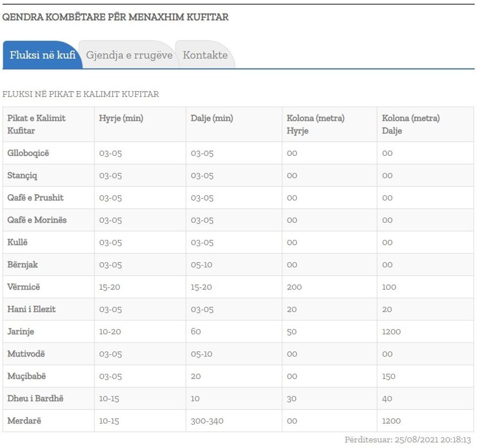Select Dheu i Bardhë in the table
This screenshot has height=448, width=479.
35,398
